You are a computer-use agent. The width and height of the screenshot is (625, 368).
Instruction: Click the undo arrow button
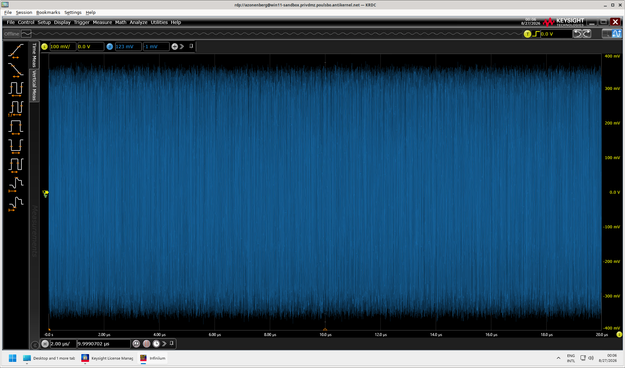point(578,34)
